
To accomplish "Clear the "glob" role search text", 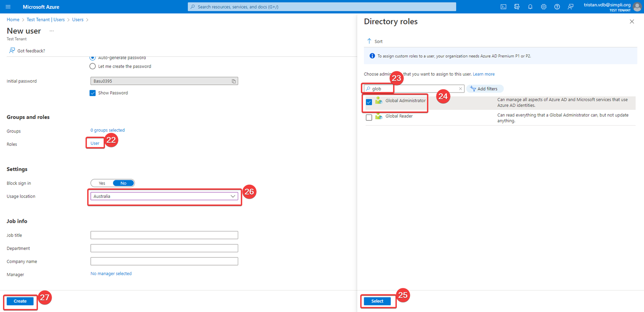I will pyautogui.click(x=460, y=89).
